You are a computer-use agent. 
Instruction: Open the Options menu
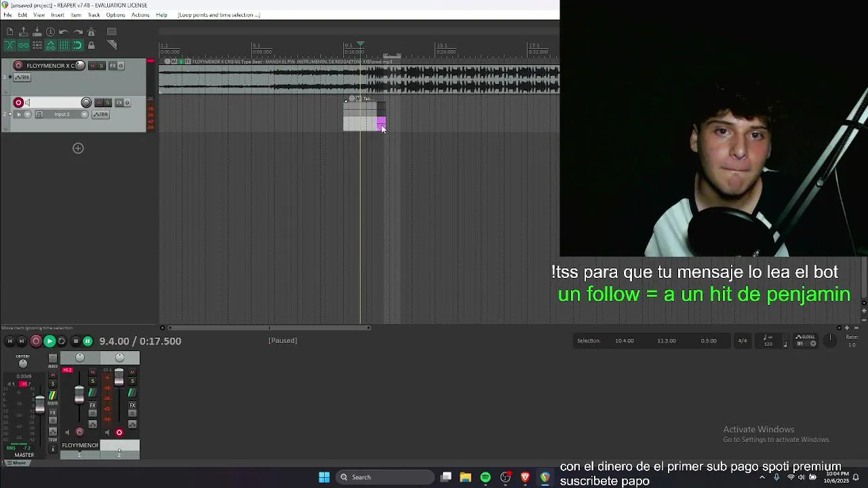[x=115, y=15]
